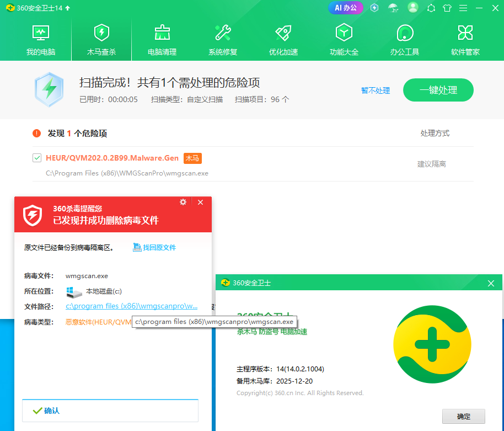The height and width of the screenshot is (431, 504).
Task: Click 找回原文件 link
Action: click(154, 247)
